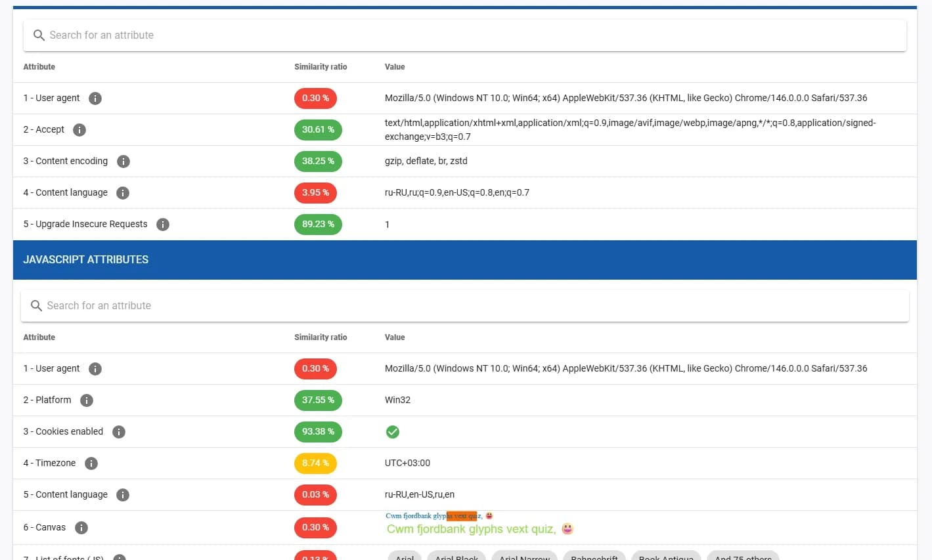
Task: Focus the JavaScript attributes search field
Action: click(x=460, y=306)
